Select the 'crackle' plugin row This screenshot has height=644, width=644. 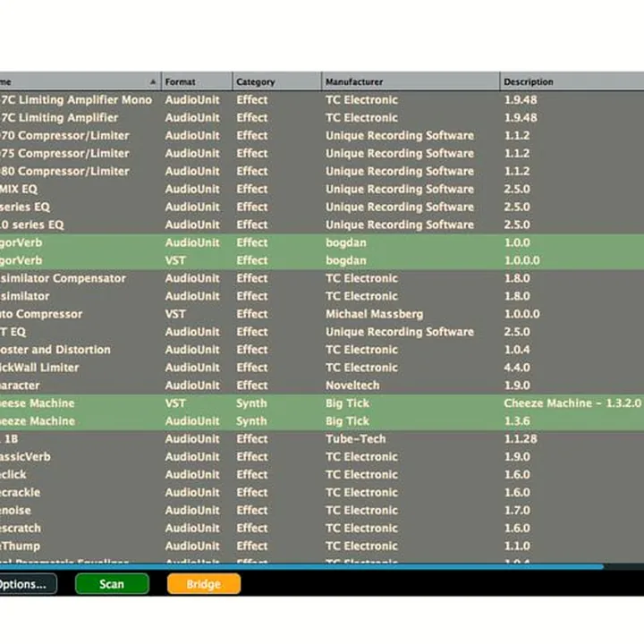322,493
